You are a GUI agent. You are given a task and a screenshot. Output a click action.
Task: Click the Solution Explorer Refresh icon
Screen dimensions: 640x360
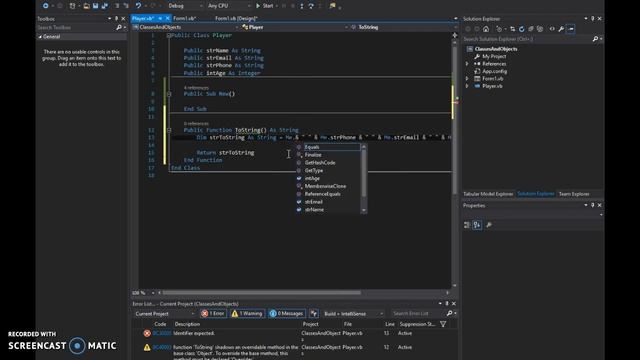pyautogui.click(x=521, y=29)
